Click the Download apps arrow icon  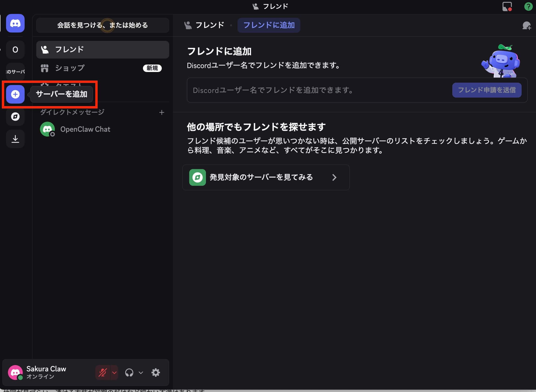(x=15, y=139)
